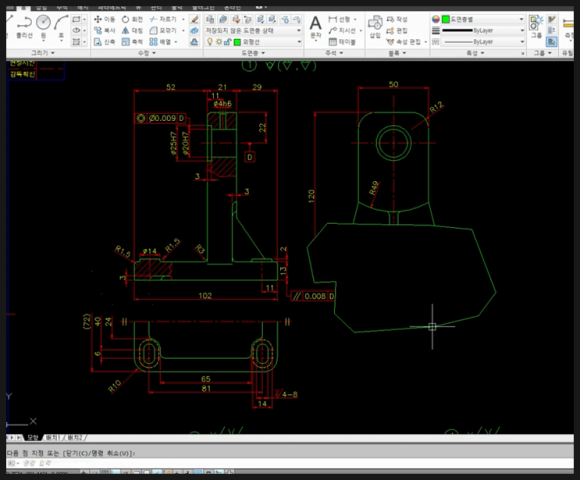Click the Explode tool icon
580x480 pixels.
tap(194, 30)
